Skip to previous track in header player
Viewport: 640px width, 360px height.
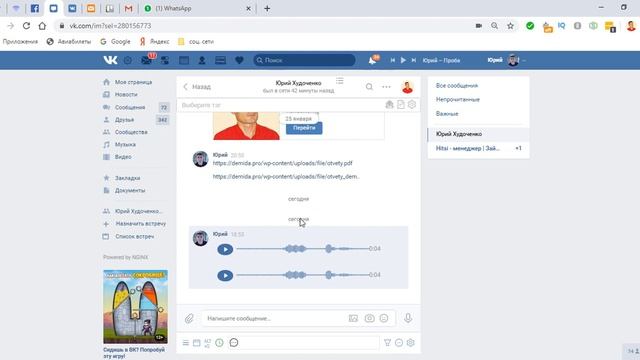(393, 60)
